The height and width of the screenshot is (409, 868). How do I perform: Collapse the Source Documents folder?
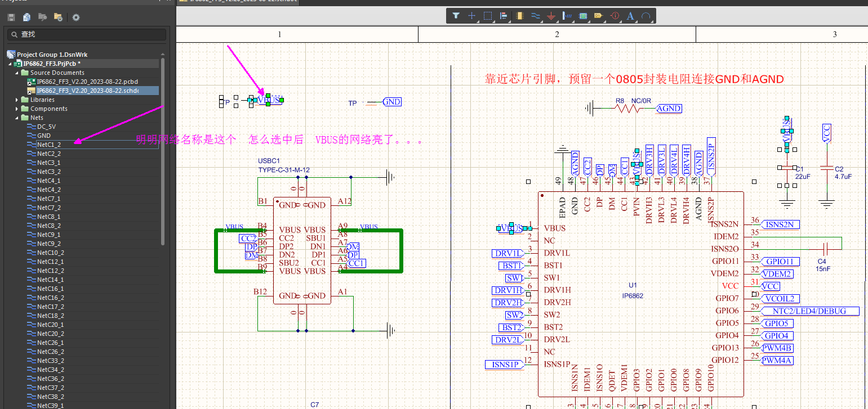click(x=17, y=73)
